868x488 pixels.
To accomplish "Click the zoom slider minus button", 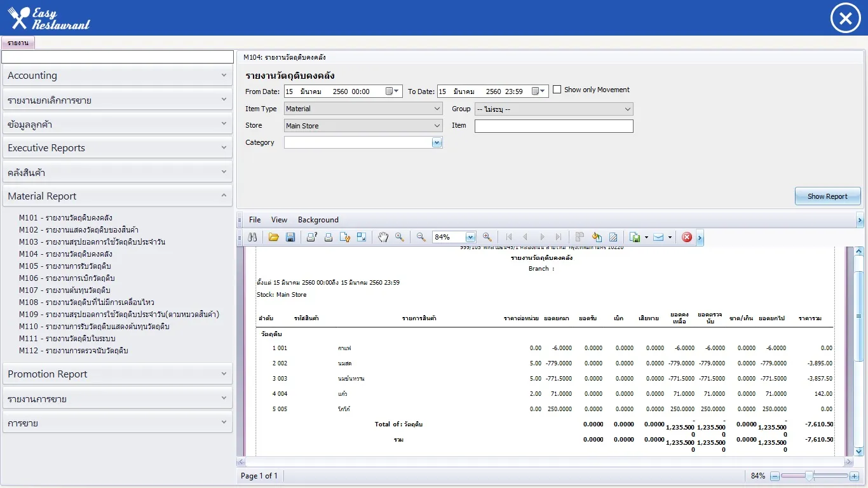I will pyautogui.click(x=775, y=476).
